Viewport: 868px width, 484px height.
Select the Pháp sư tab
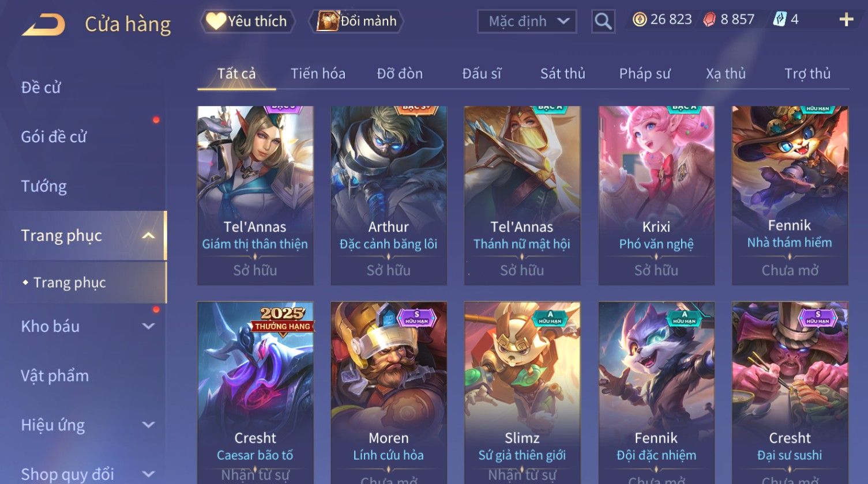645,74
